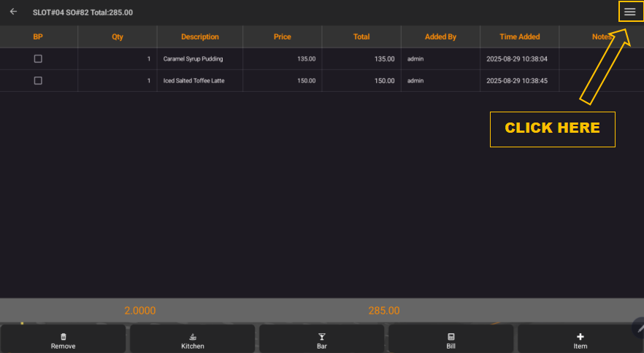Click the Time Added column header
The width and height of the screenshot is (644, 353).
tap(520, 36)
